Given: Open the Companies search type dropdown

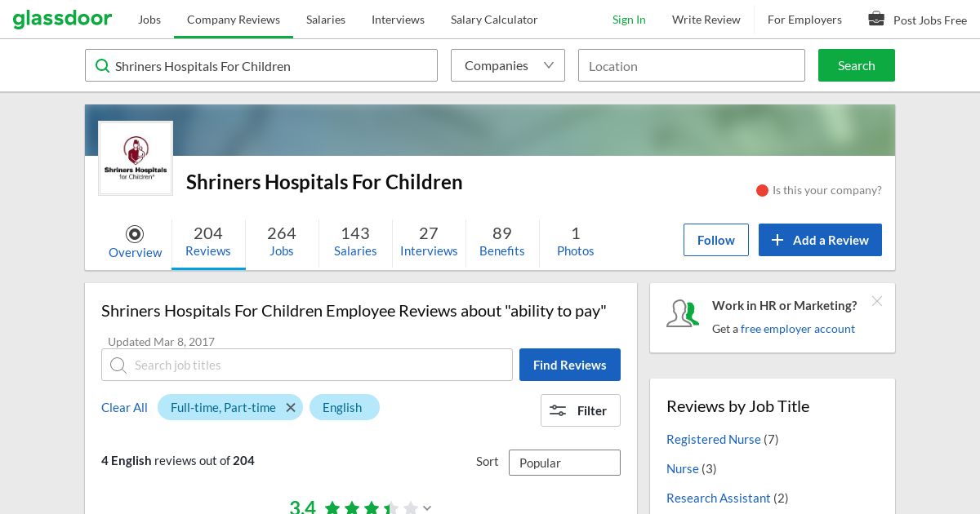Looking at the screenshot, I should 508,65.
